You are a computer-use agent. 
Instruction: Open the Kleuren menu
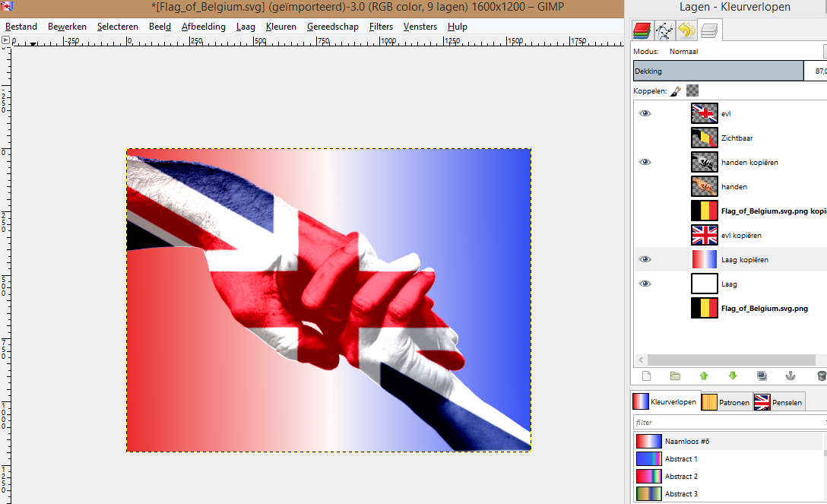(280, 27)
